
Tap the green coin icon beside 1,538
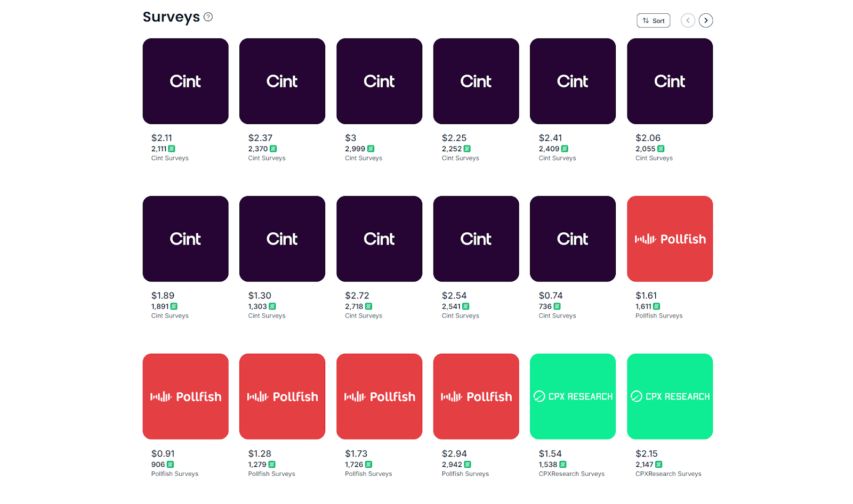(x=562, y=465)
